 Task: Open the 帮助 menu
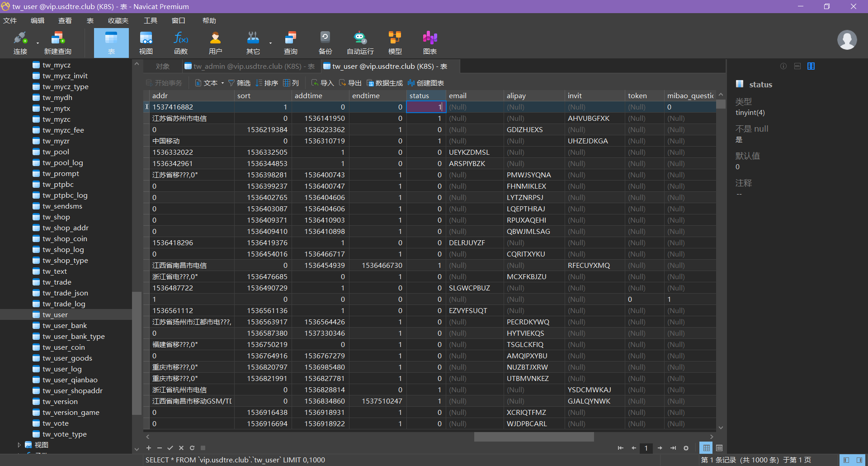(209, 20)
